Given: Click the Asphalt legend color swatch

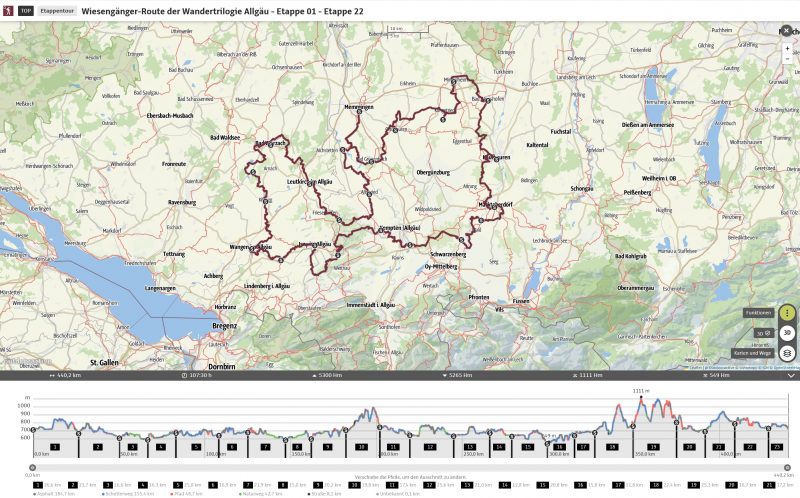Looking at the screenshot, I should [x=36, y=494].
